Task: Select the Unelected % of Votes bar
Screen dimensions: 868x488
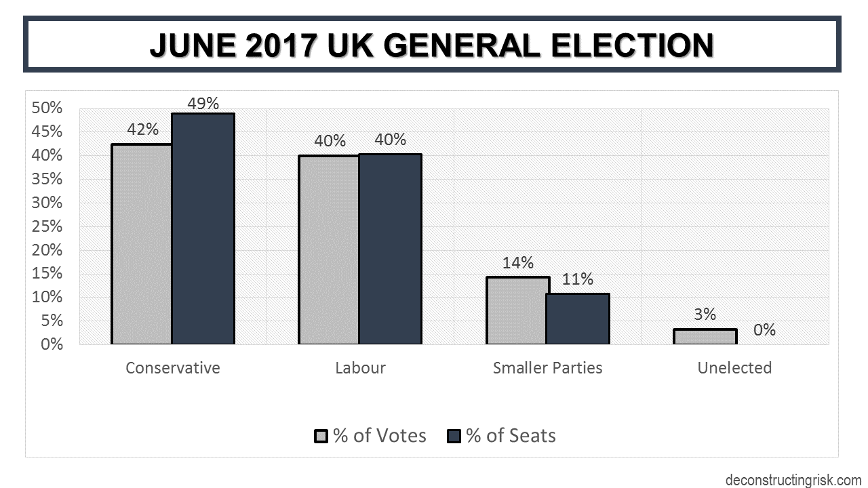Action: pyautogui.click(x=705, y=336)
